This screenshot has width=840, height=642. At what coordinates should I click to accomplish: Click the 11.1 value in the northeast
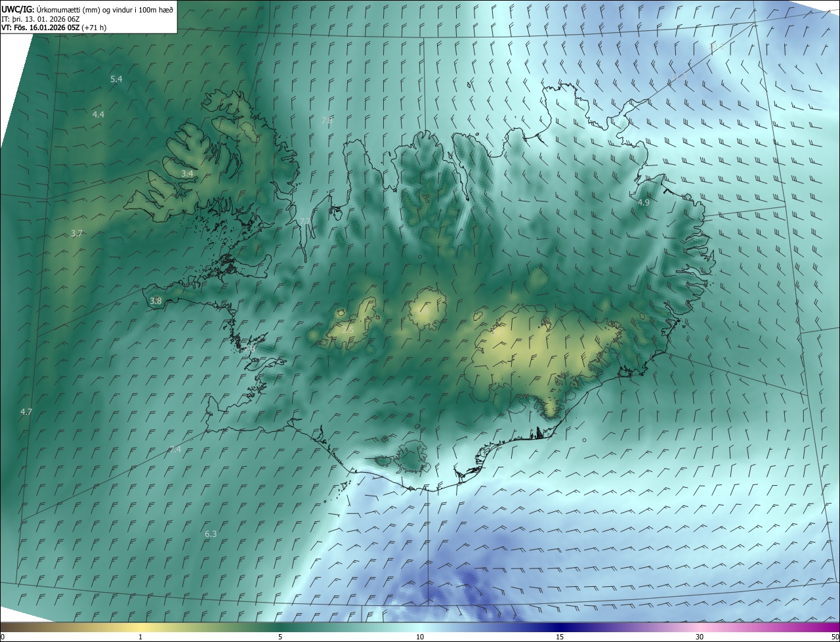[679, 77]
